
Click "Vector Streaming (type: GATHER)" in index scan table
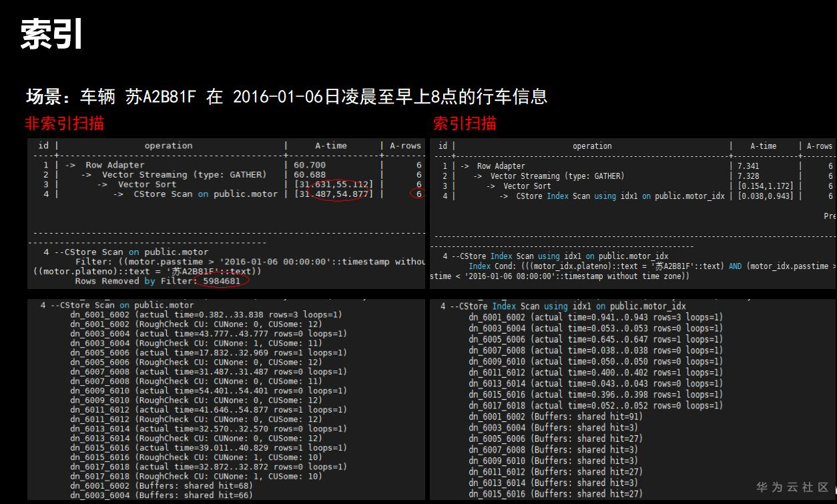point(557,176)
